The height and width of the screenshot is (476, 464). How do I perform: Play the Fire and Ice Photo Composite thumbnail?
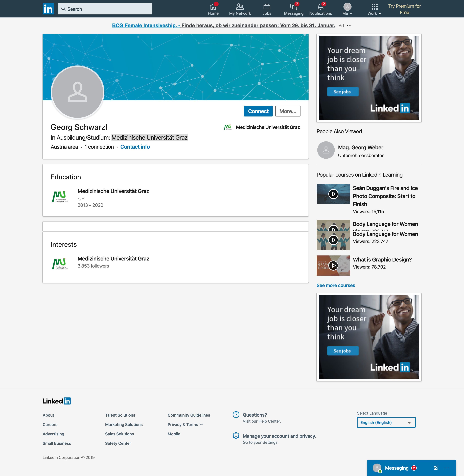pyautogui.click(x=333, y=194)
